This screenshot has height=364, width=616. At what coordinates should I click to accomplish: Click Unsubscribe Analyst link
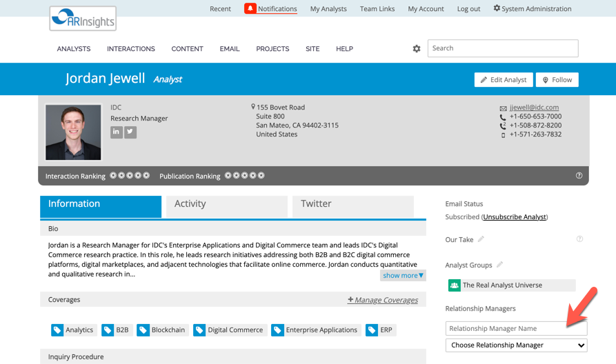(515, 216)
